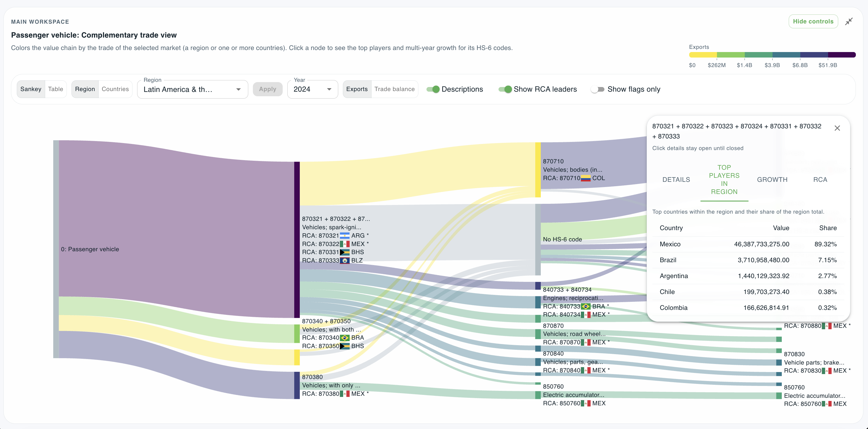Click the Argentina row in top players table
The image size is (868, 429).
tap(748, 276)
